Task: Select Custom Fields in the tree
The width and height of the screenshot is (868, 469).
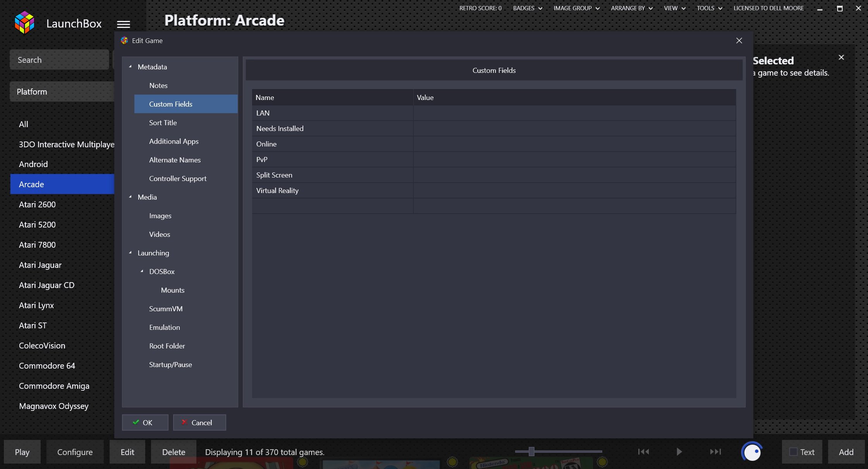Action: tap(186, 104)
